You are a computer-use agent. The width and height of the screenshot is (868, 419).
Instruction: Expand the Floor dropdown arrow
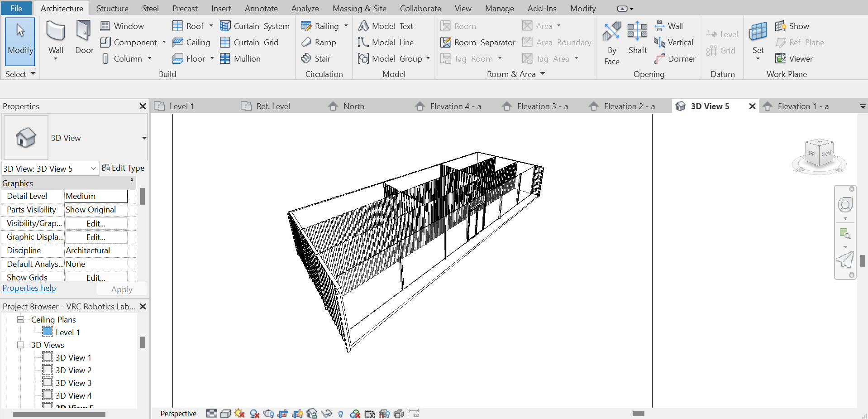pyautogui.click(x=212, y=58)
